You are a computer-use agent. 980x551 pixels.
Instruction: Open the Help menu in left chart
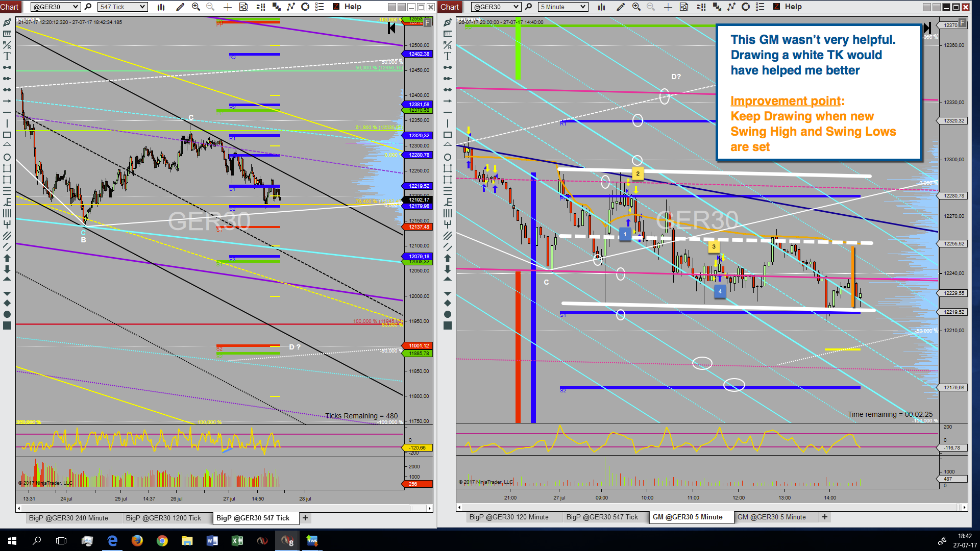tap(353, 7)
